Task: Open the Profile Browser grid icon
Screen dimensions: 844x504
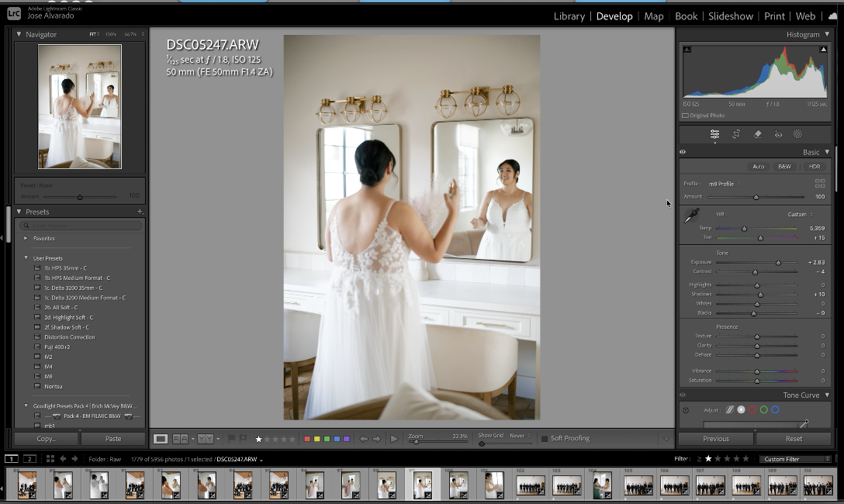Action: (x=820, y=184)
